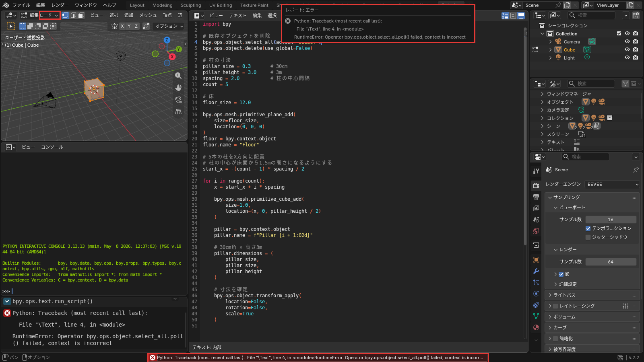Disable Light in renders via camera icon
The width and height of the screenshot is (644, 362).
(x=635, y=58)
